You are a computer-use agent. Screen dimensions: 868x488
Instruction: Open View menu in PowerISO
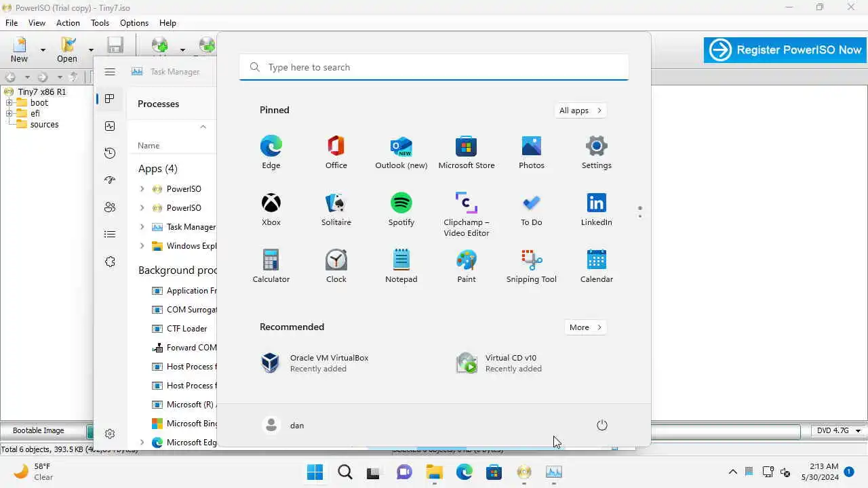37,23
